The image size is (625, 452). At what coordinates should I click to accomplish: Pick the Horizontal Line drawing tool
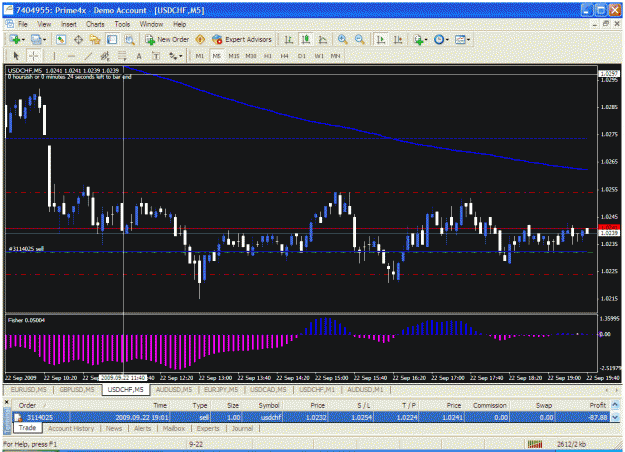[71, 56]
